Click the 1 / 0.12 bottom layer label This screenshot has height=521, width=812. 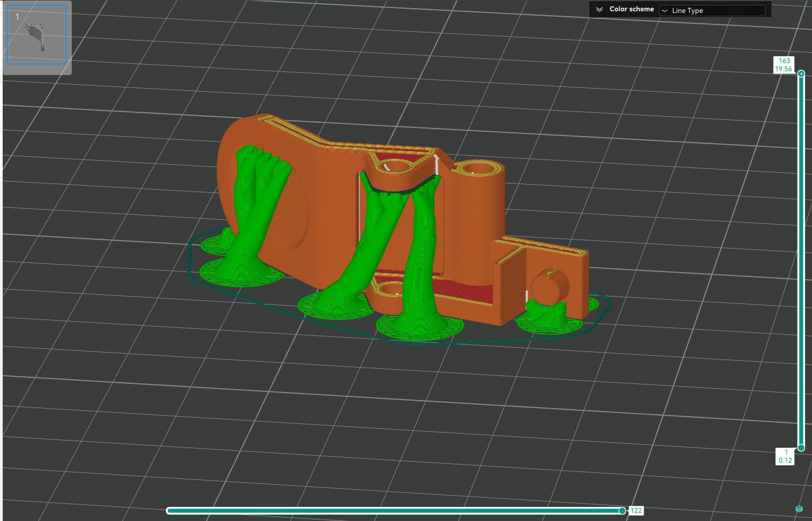tap(785, 456)
